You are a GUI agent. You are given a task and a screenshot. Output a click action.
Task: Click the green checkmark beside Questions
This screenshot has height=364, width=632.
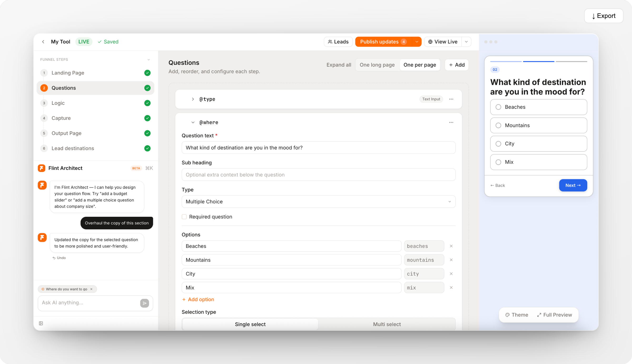pyautogui.click(x=147, y=88)
